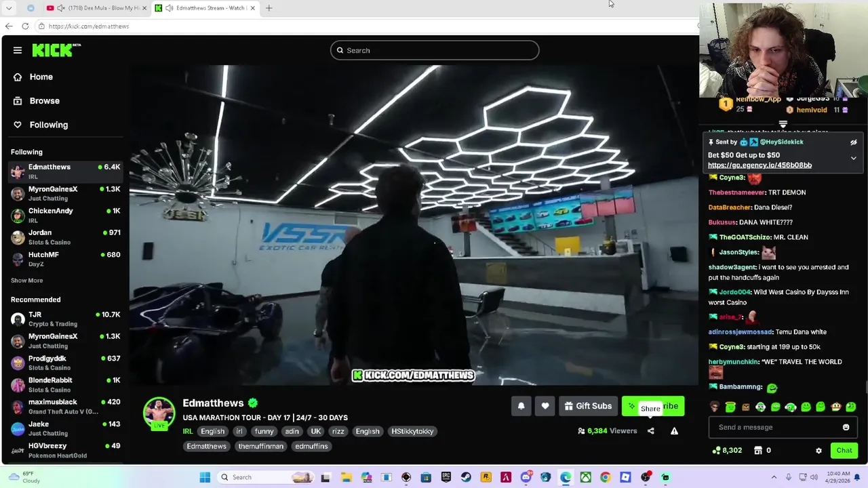The image size is (868, 488).
Task: Open the chat shop icon
Action: (758, 451)
